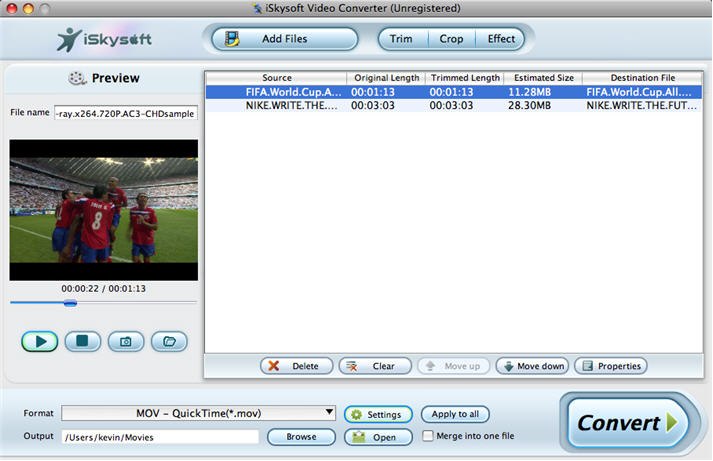This screenshot has width=713, height=461.
Task: Click Add Files to import videos
Action: coord(284,39)
